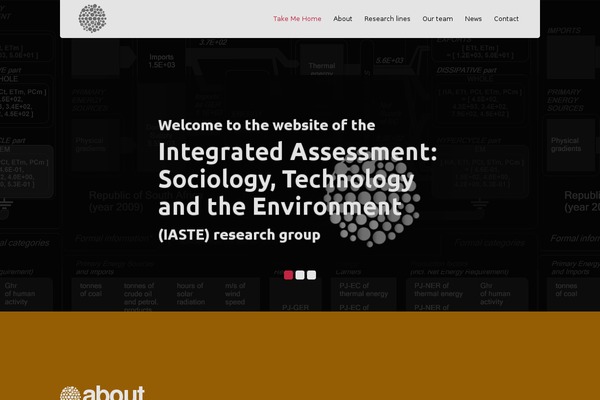Click the 'Integrated Assessment:' headline text
This screenshot has width=600, height=400.
(297, 152)
